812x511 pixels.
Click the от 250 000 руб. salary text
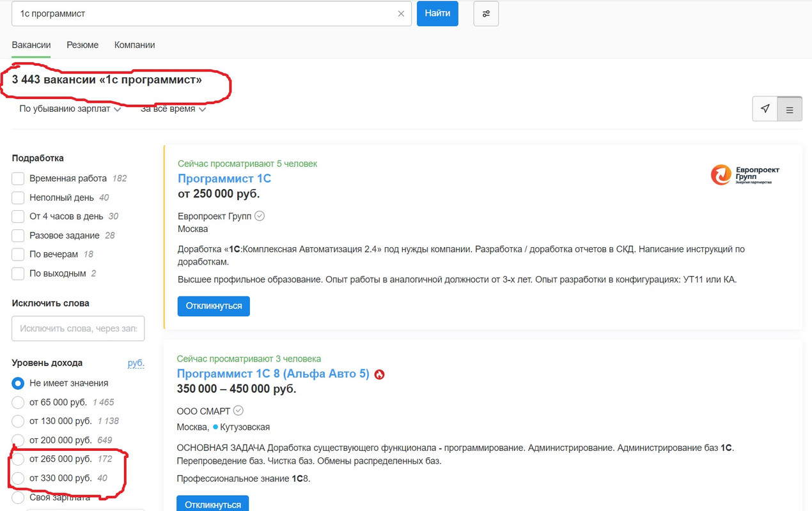219,194
